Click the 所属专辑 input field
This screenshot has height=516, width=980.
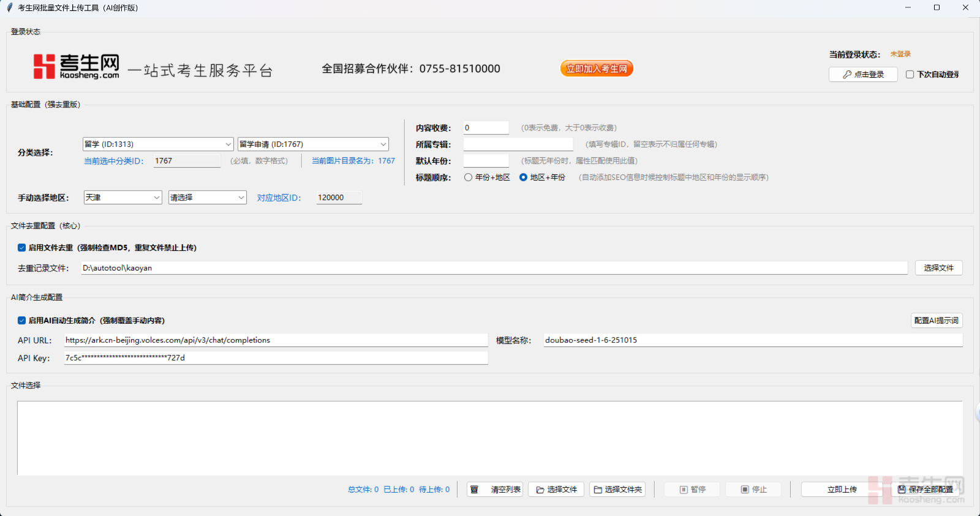tap(518, 144)
